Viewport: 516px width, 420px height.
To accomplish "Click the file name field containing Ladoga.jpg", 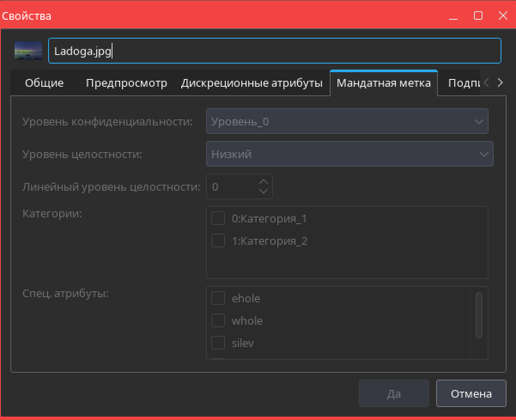I will tap(274, 51).
